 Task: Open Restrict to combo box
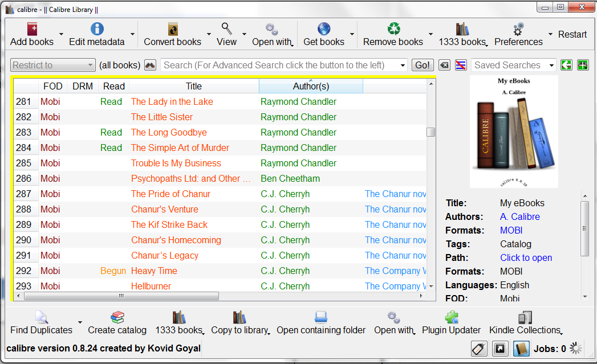52,65
